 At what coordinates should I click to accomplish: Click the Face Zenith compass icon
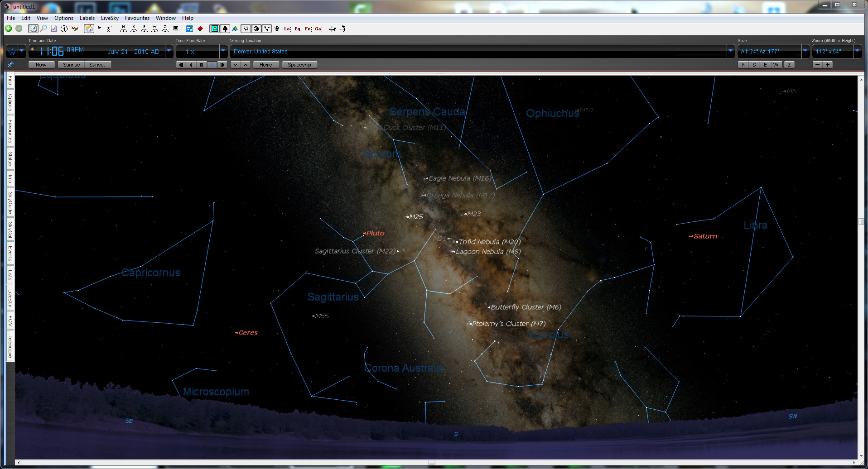point(165,29)
